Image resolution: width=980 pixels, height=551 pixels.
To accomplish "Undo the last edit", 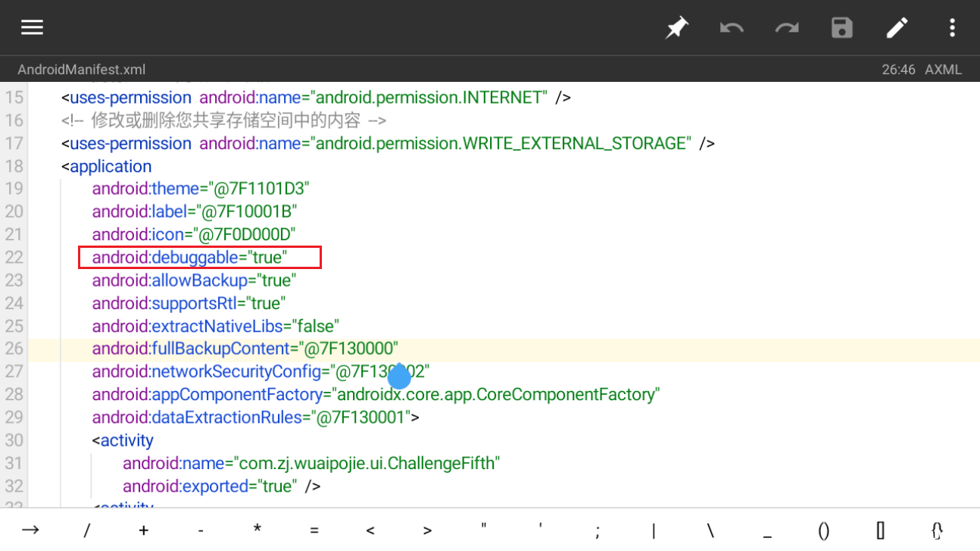I will 732,29.
